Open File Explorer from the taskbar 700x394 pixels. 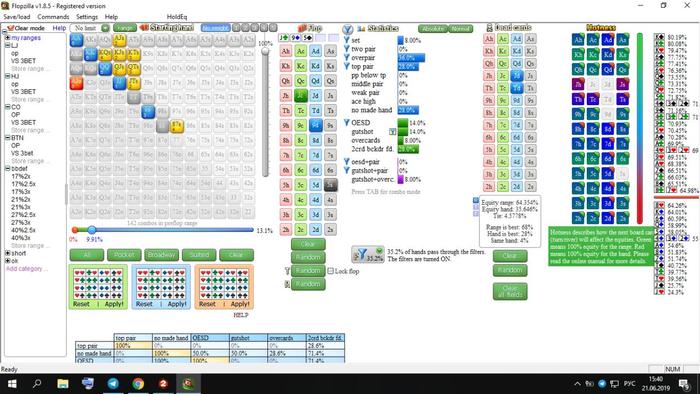(x=63, y=383)
